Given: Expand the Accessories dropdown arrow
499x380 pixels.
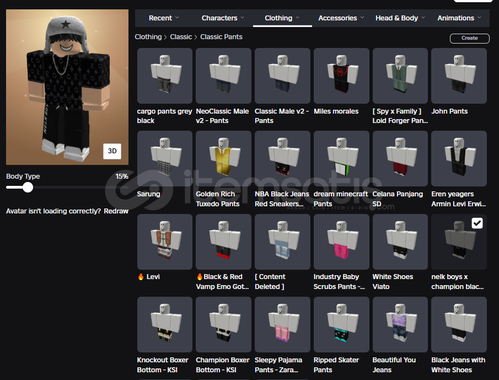Looking at the screenshot, I should point(362,18).
